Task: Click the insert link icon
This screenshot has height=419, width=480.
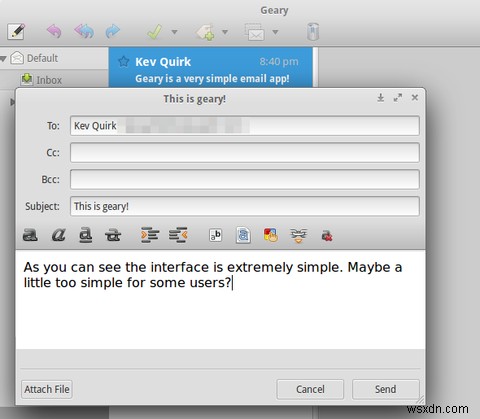Action: 298,235
